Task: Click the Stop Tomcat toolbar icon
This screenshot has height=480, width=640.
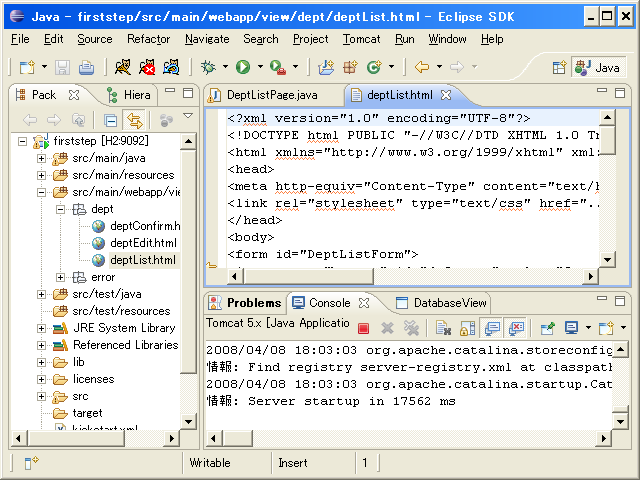Action: 147,67
